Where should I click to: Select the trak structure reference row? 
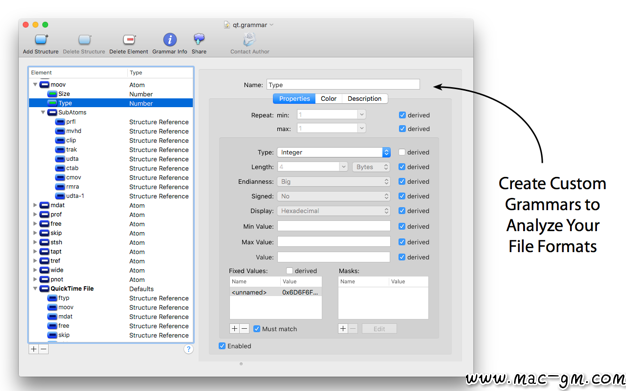pos(111,149)
